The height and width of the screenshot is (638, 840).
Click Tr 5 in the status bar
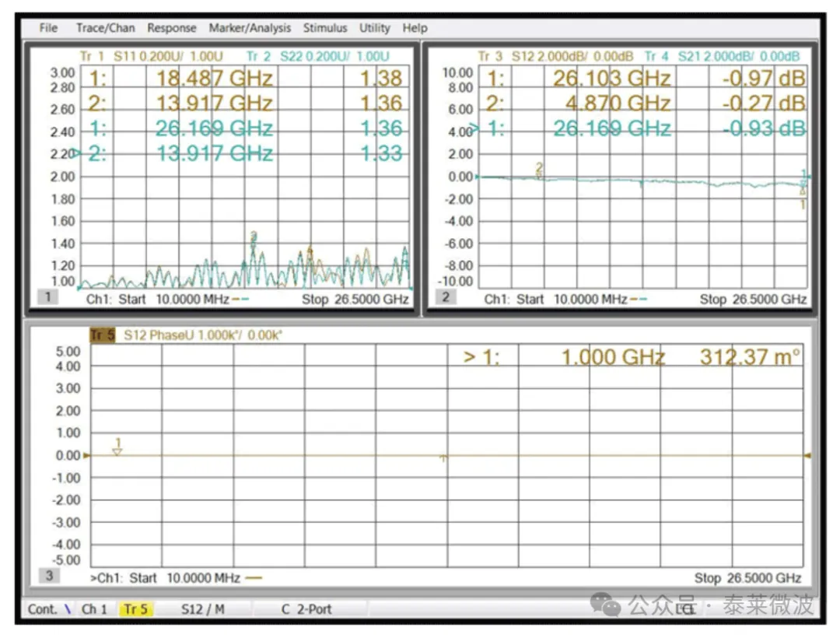click(135, 609)
